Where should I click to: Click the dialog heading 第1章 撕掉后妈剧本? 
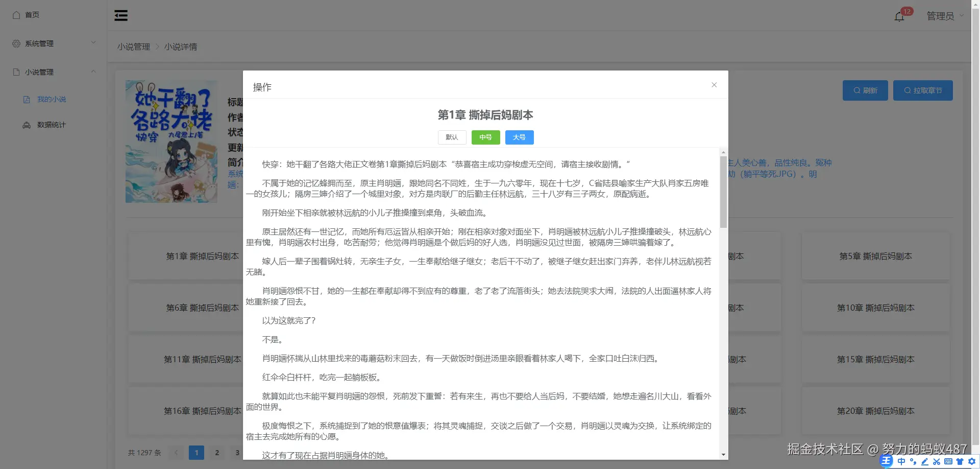pyautogui.click(x=485, y=115)
